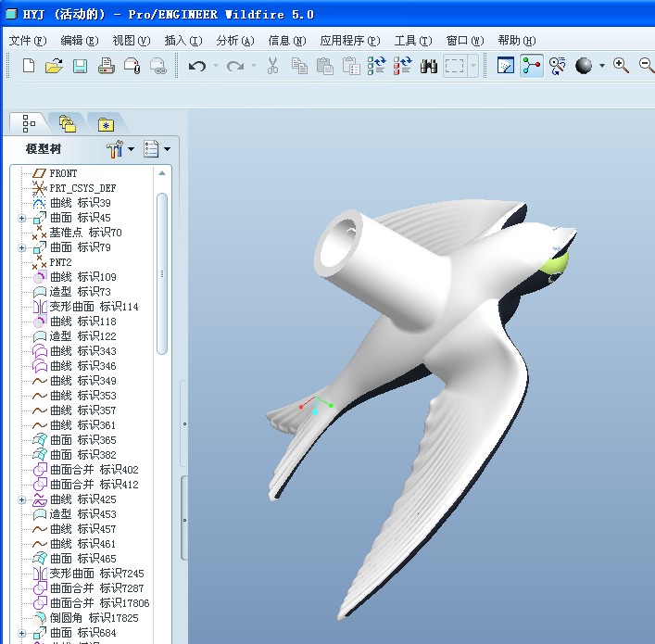Save the model with the floppy disk icon

80,66
